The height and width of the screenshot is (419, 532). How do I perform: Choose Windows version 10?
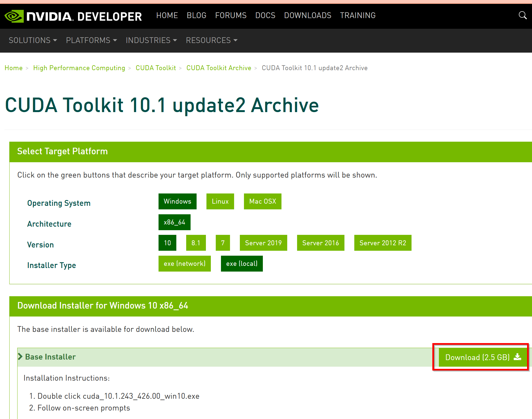(x=167, y=243)
